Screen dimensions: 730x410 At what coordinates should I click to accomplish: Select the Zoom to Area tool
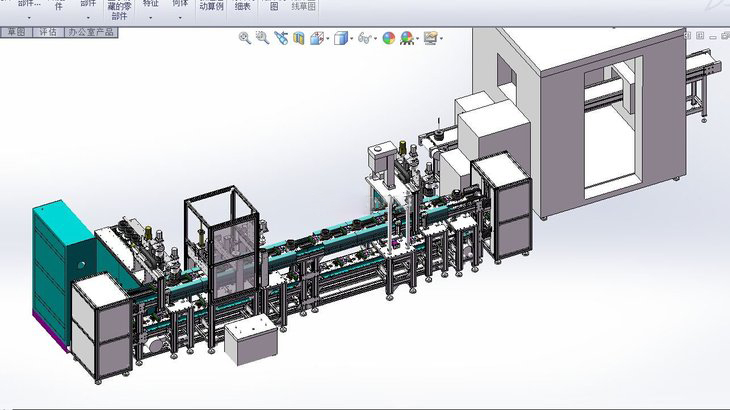[x=262, y=38]
